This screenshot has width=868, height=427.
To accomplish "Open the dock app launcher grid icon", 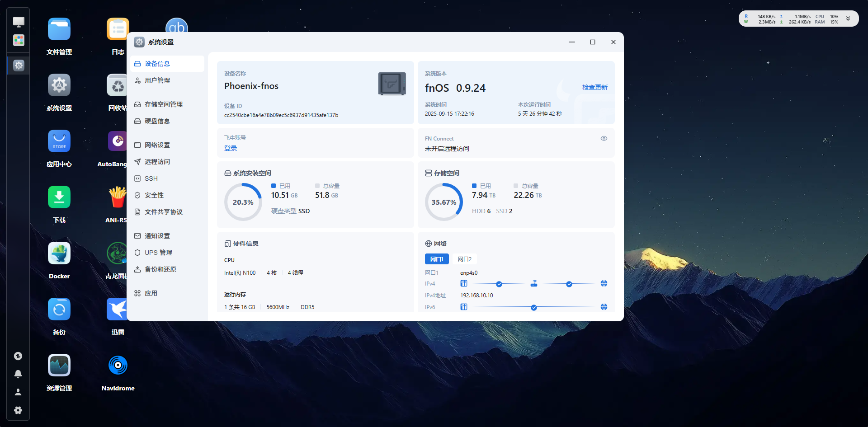I will point(19,40).
